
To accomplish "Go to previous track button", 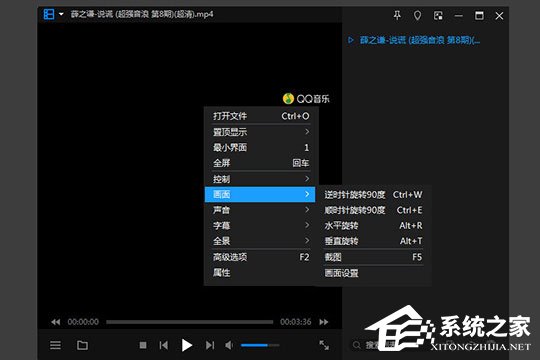I will tap(164, 345).
